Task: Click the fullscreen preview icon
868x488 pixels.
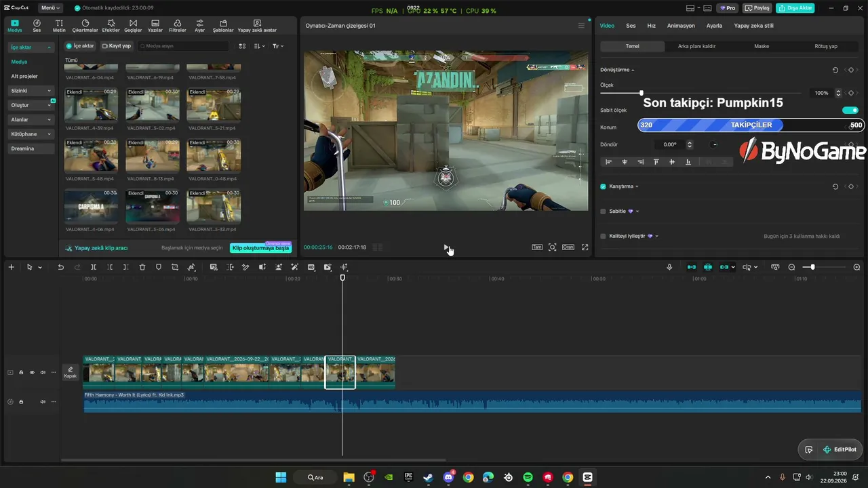Action: pos(585,247)
